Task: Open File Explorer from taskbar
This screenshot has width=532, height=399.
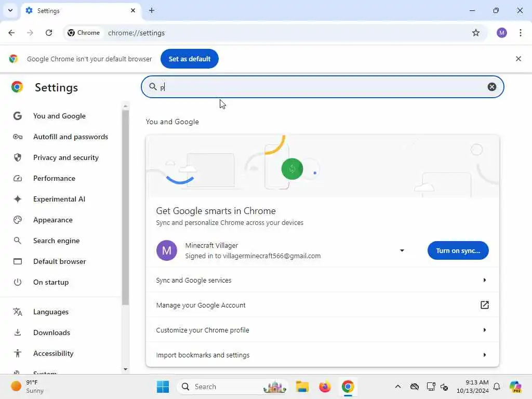Action: [x=302, y=387]
